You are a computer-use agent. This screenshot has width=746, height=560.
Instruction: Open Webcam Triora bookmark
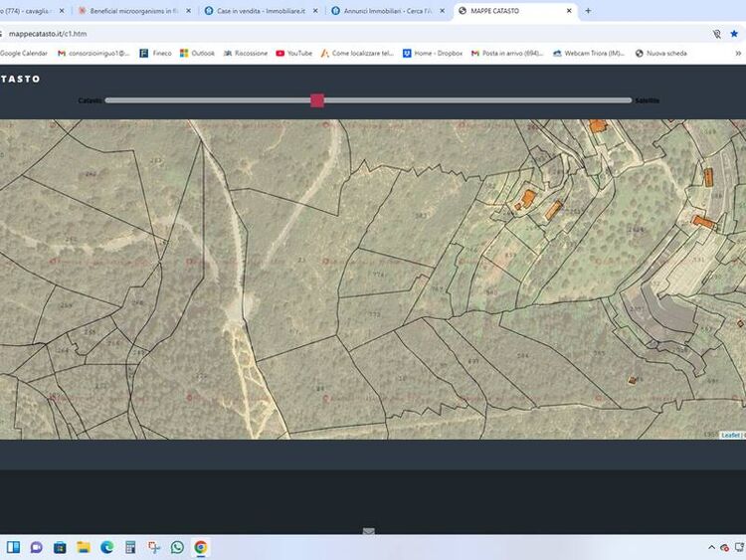coord(588,53)
